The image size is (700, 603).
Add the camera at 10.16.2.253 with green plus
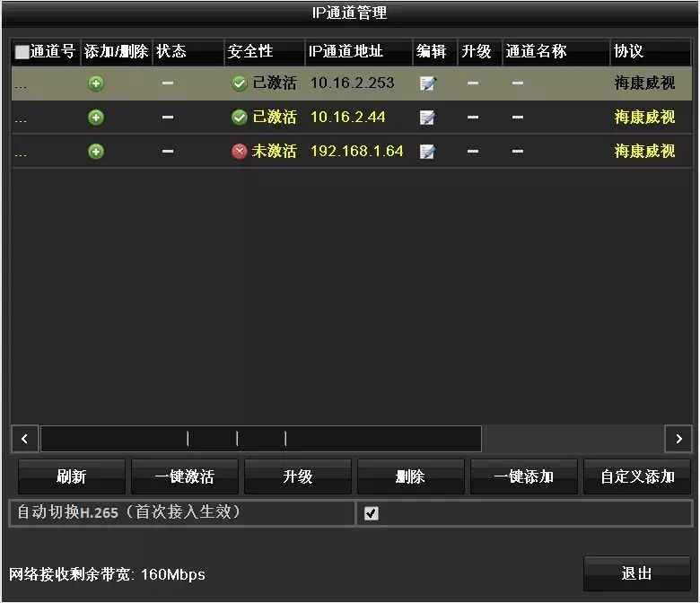tap(96, 83)
